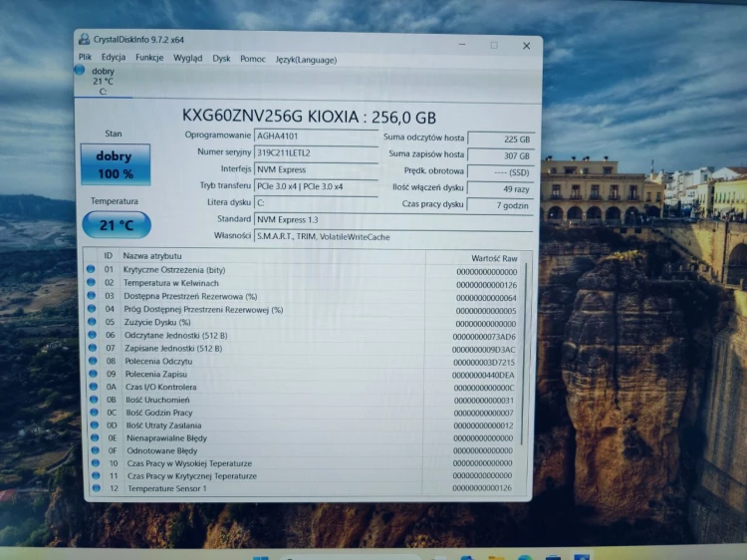The height and width of the screenshot is (560, 747).
Task: Click the Standard field NVM Express 1.3
Action: [x=393, y=219]
